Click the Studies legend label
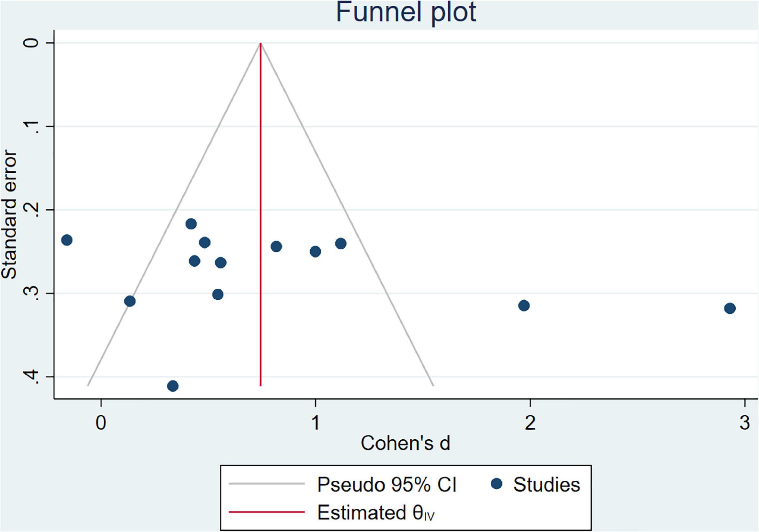This screenshot has width=759, height=532. [547, 485]
